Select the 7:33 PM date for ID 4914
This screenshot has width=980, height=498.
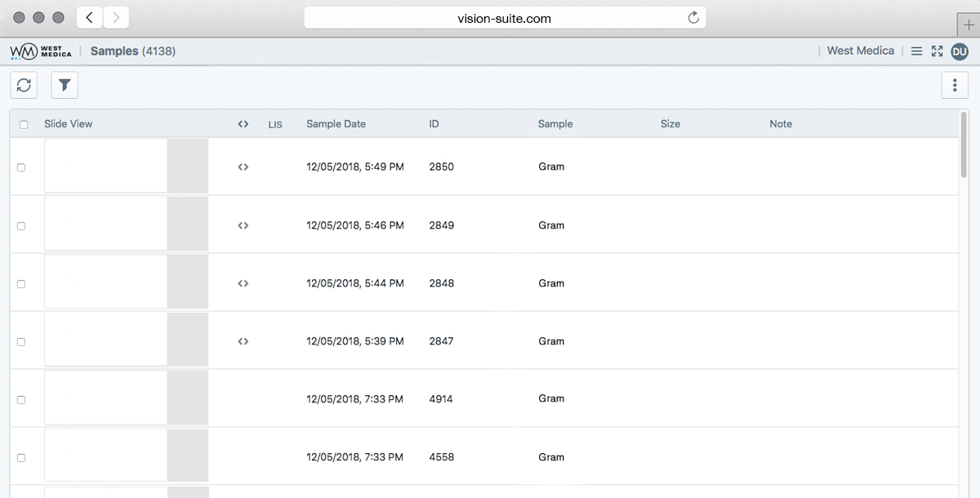point(354,399)
